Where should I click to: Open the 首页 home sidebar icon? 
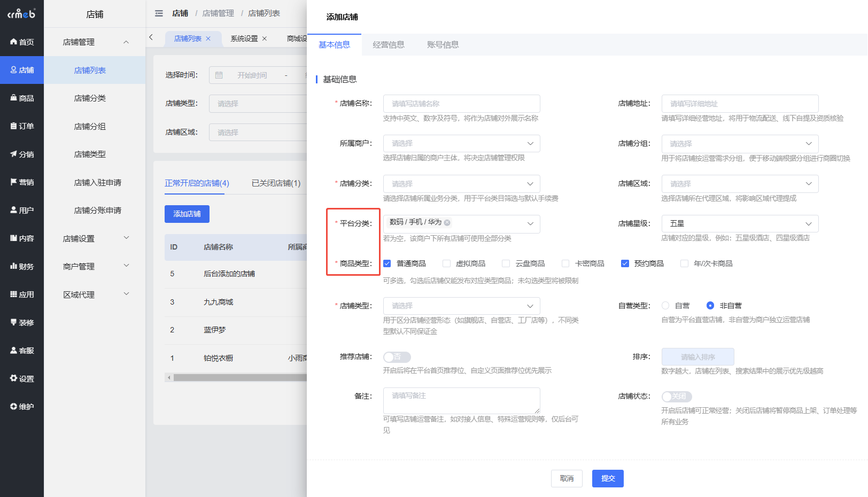[21, 42]
